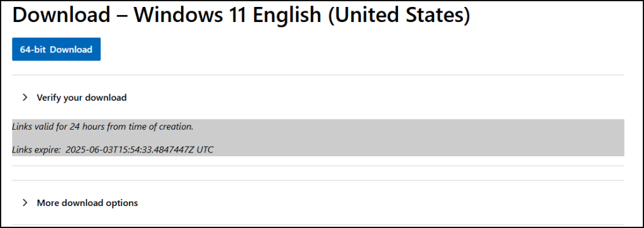644x228 pixels.
Task: Open the More download options label
Action: pos(87,203)
